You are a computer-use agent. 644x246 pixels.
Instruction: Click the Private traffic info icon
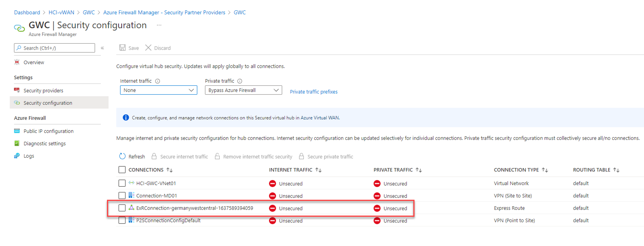[240, 81]
